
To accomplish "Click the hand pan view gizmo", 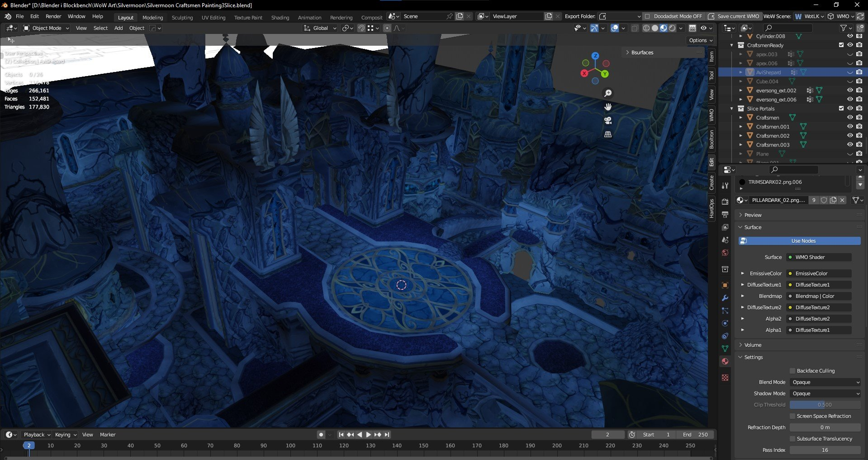I will [x=608, y=107].
